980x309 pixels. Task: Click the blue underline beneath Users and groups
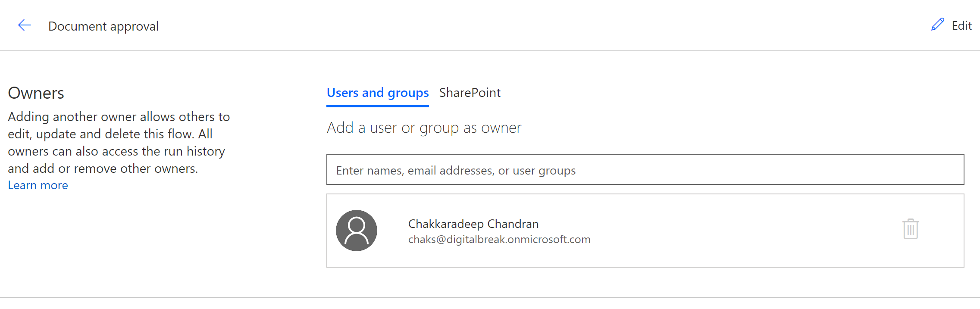(x=377, y=106)
